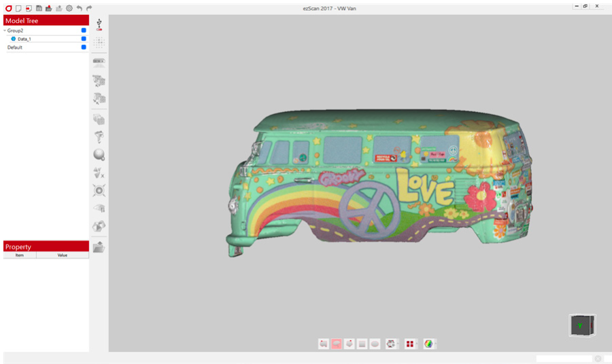612x364 pixels.
Task: Click the status bar input field
Action: coord(564,359)
